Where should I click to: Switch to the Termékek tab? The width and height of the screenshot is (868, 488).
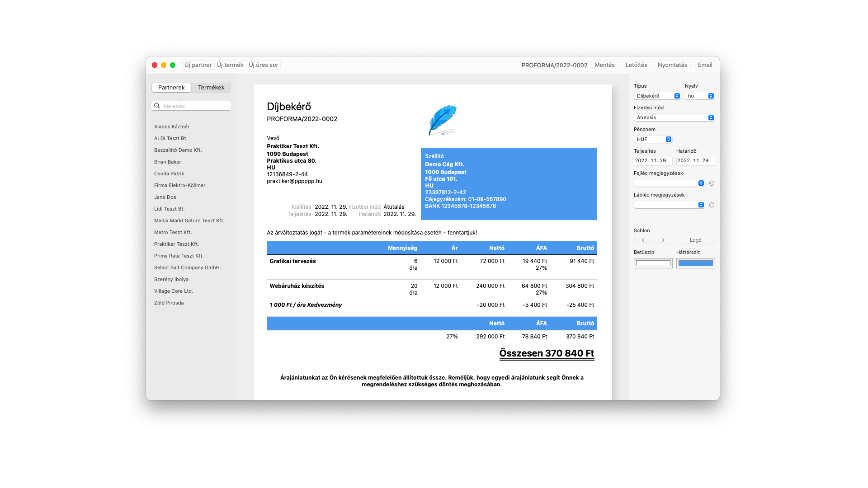211,87
